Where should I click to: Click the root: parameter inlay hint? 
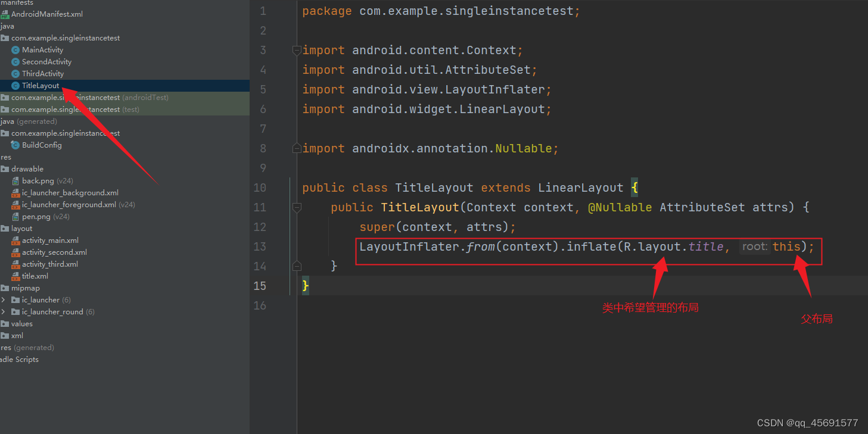point(755,246)
